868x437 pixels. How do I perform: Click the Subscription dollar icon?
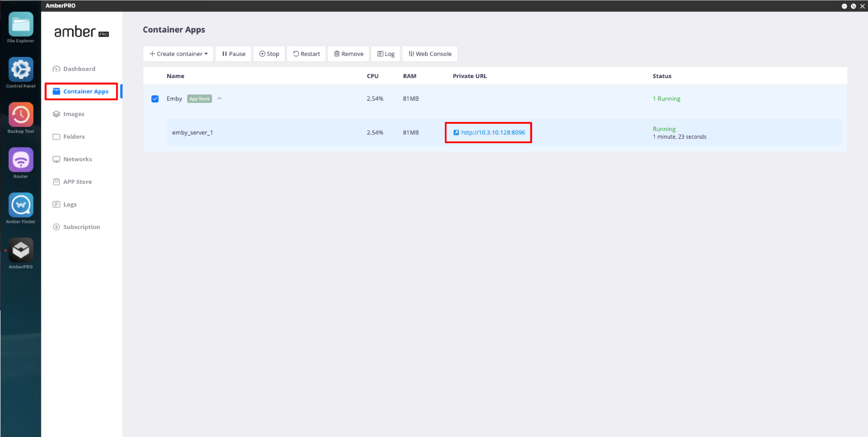(x=56, y=227)
